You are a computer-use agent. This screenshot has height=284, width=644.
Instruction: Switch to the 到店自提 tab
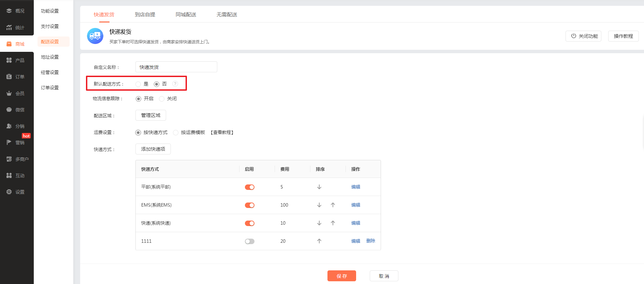click(x=145, y=15)
